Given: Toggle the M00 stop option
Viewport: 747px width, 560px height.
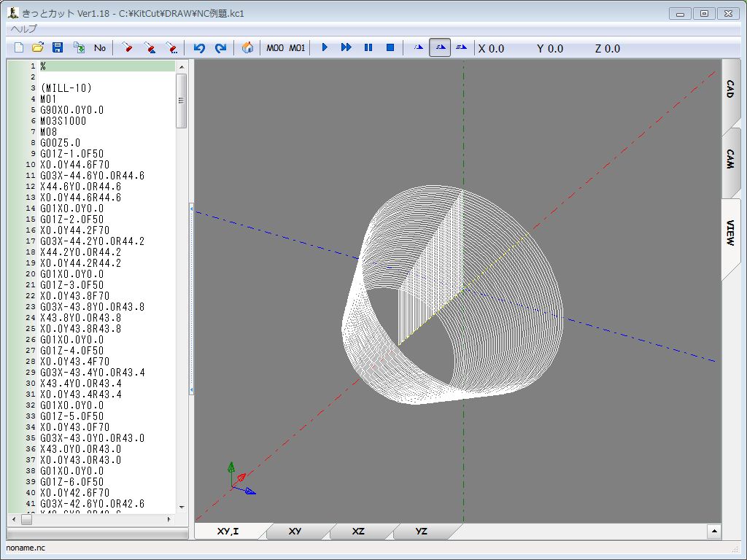Looking at the screenshot, I should [x=275, y=47].
